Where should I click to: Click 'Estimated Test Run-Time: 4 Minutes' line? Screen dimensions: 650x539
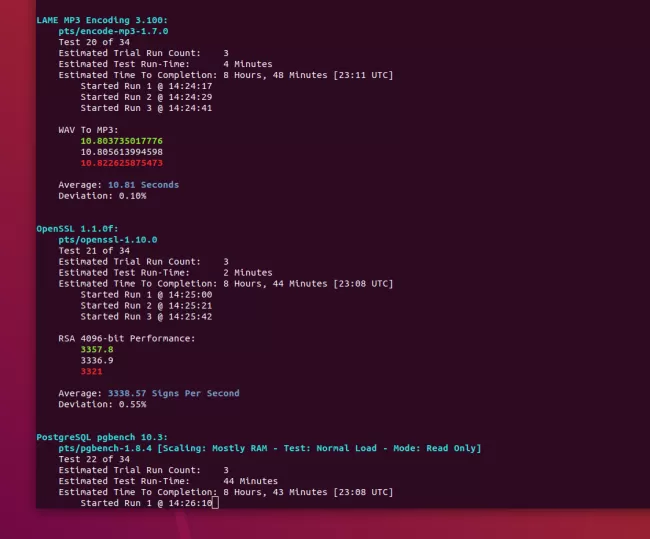pyautogui.click(x=165, y=64)
